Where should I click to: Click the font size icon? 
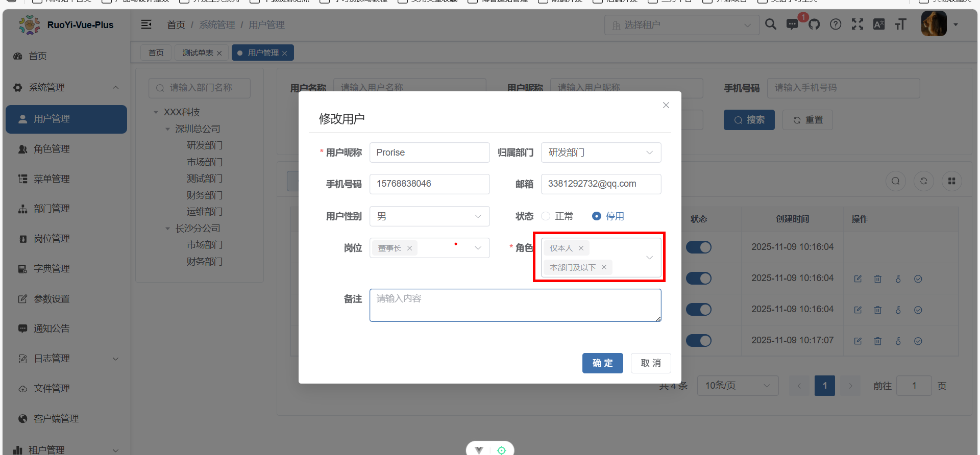900,24
